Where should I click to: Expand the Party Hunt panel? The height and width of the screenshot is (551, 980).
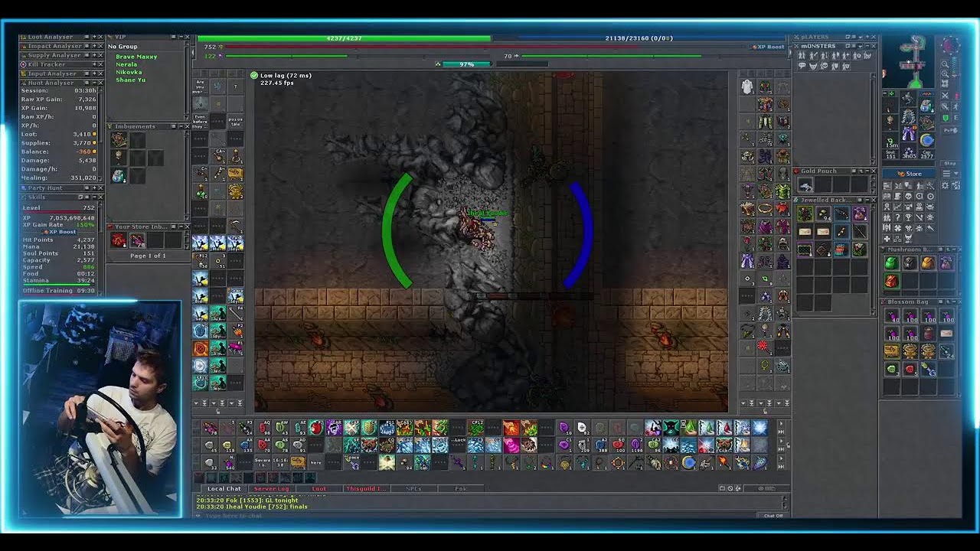point(94,188)
